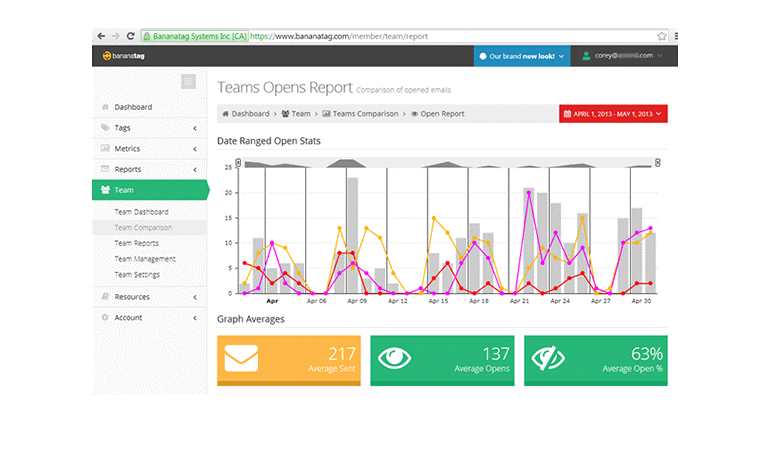Expand the 'Our brand new look!' dropdown
The height and width of the screenshot is (468, 770).
tap(522, 56)
